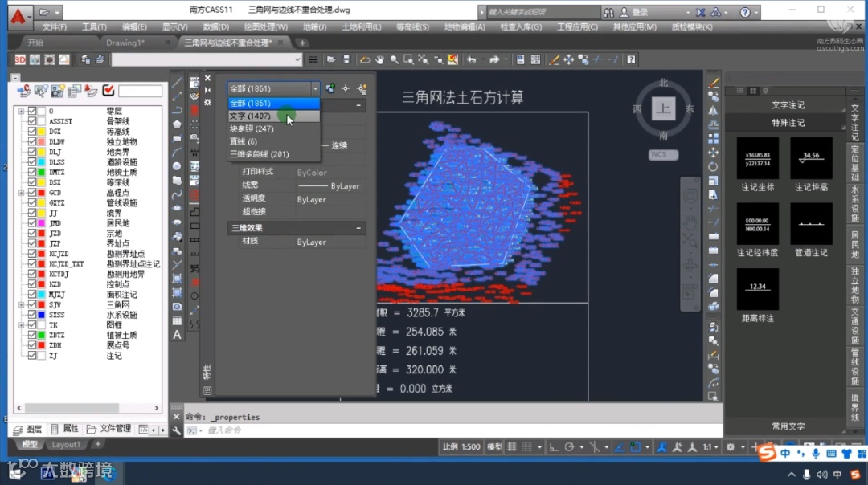Click the Move cross-arrows toolbar icon
Image resolution: width=868 pixels, height=485 pixels.
[x=568, y=59]
